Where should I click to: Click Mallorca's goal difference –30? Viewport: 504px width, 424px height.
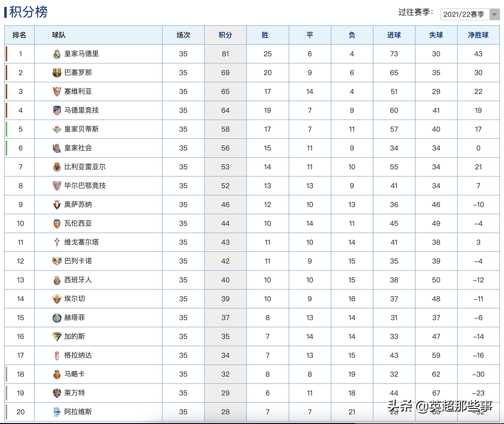tap(478, 374)
